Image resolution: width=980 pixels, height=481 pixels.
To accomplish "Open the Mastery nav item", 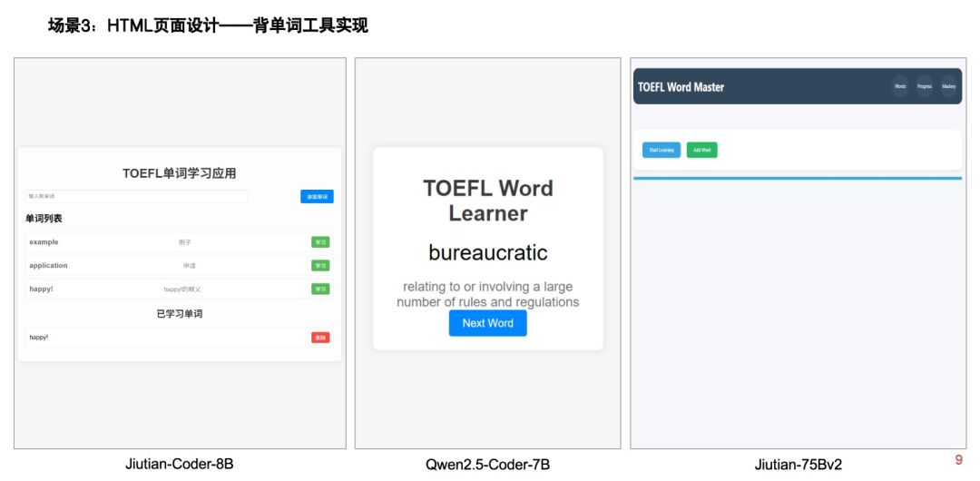I will [x=949, y=86].
